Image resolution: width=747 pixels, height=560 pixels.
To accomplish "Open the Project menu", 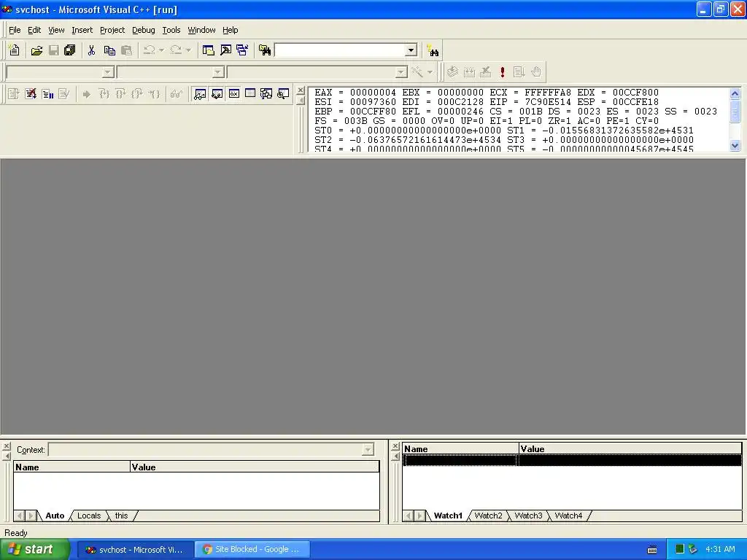I will tap(112, 30).
